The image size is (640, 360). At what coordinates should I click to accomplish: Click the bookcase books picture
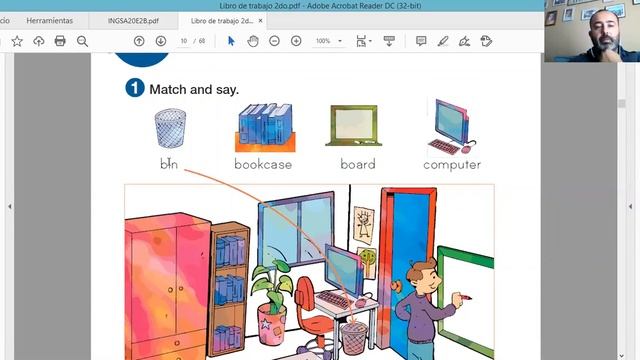(x=265, y=127)
